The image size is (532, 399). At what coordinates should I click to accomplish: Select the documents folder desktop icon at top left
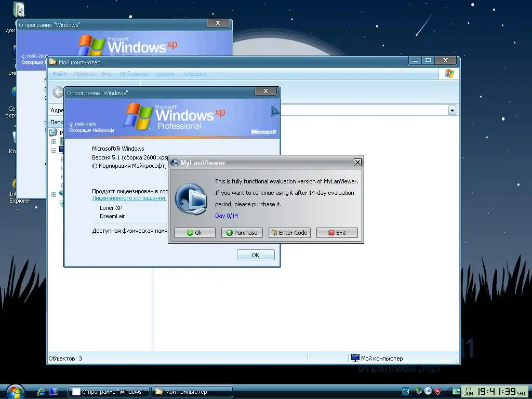[19, 9]
